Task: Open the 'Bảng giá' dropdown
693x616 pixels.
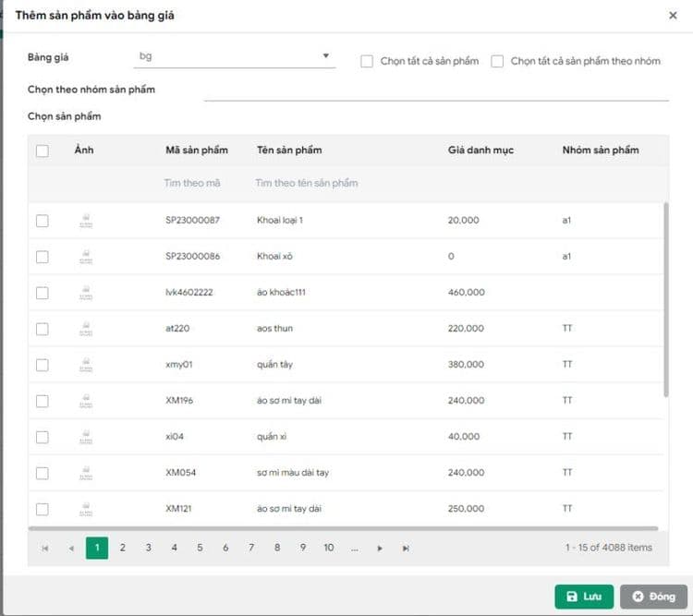Action: (x=235, y=57)
